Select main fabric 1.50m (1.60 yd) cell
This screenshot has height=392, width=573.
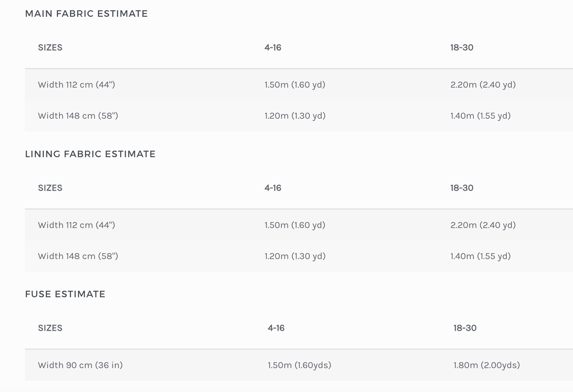pos(295,84)
